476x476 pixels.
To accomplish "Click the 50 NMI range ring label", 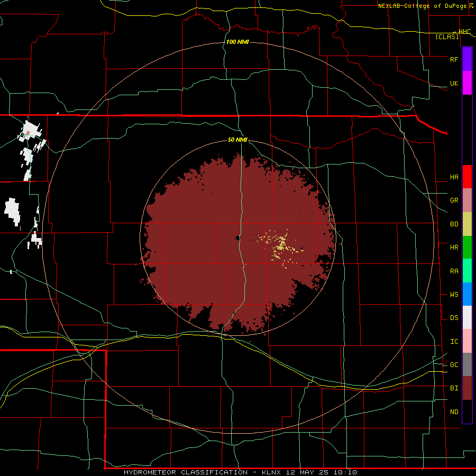I will 237,140.
